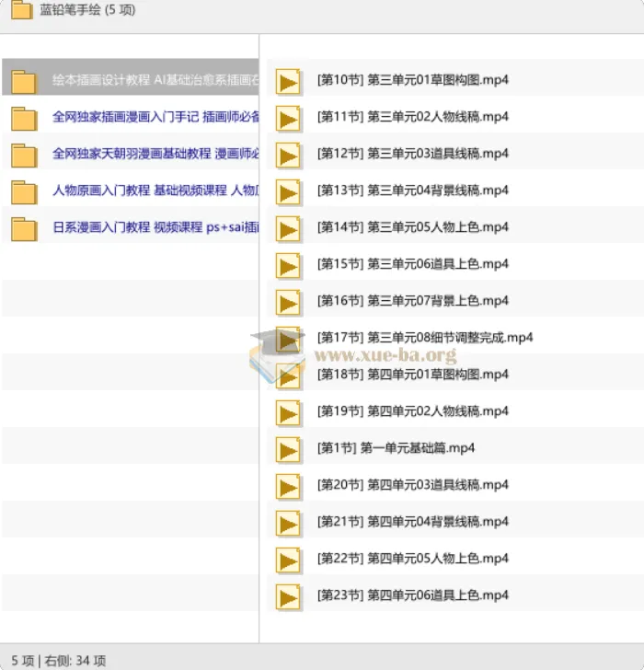Select file [第15节] 第三单元06道具上色.mp4

click(x=413, y=263)
